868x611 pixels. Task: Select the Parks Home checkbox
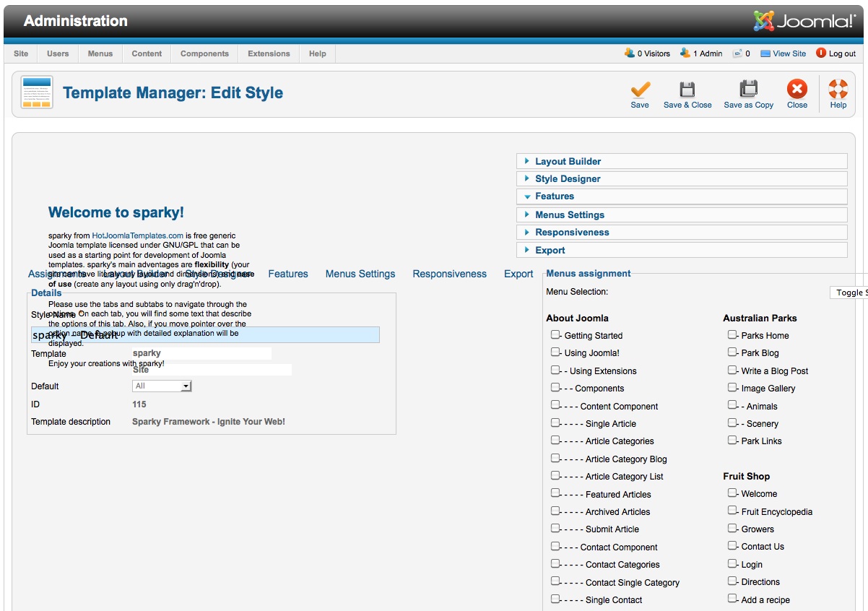[732, 334]
